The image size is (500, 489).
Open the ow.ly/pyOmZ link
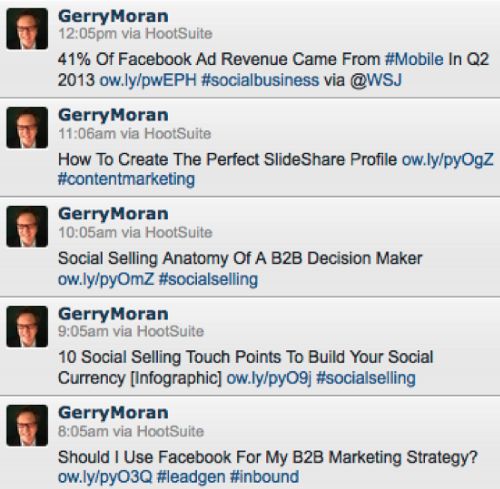106,279
